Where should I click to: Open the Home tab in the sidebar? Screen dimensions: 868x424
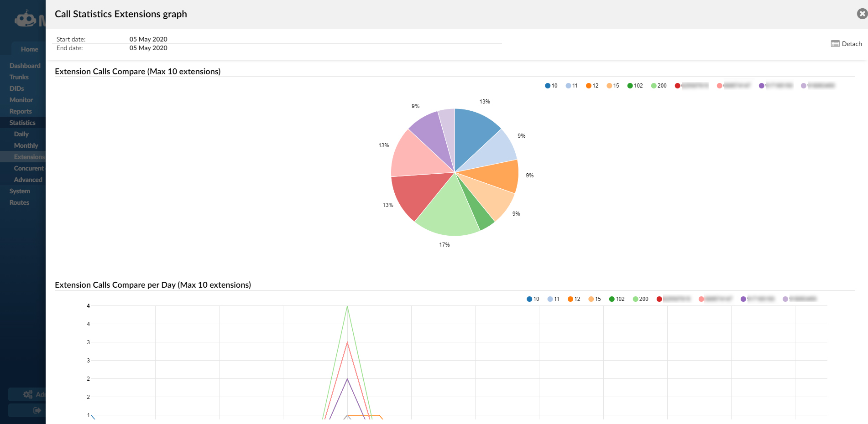click(x=29, y=49)
